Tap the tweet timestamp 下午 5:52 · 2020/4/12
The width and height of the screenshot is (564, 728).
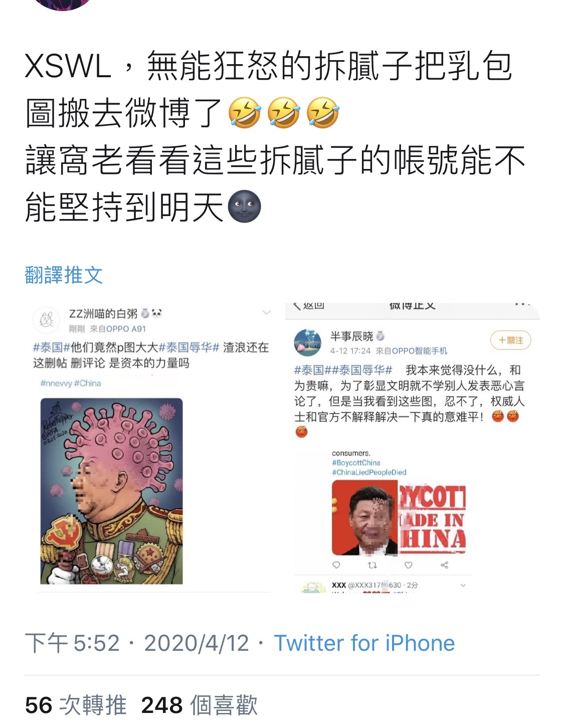tap(137, 643)
